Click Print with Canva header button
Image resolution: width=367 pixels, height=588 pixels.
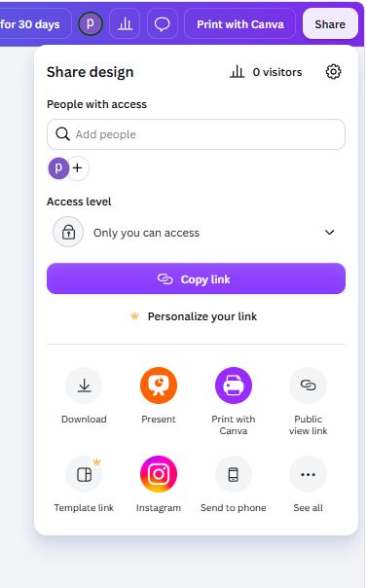tap(240, 24)
